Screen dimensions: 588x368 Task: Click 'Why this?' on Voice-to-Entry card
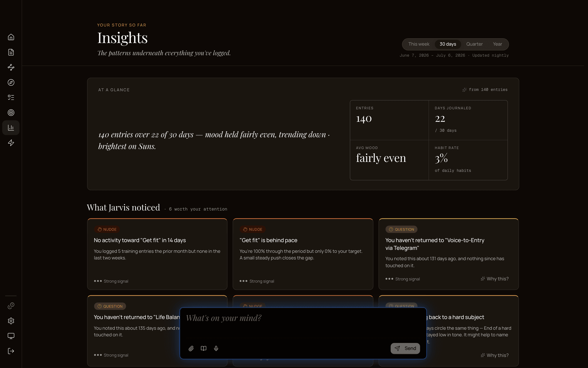pyautogui.click(x=495, y=279)
